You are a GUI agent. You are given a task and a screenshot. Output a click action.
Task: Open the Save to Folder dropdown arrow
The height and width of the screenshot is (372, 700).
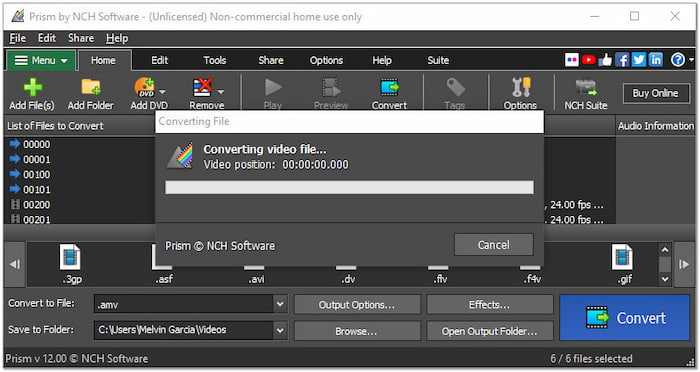coord(280,330)
